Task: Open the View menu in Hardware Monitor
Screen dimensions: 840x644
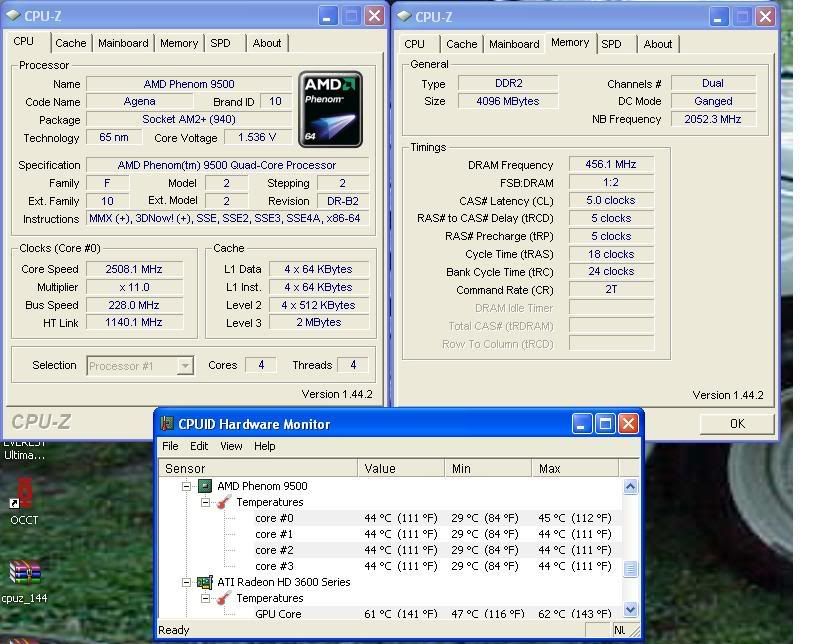Action: coord(231,446)
